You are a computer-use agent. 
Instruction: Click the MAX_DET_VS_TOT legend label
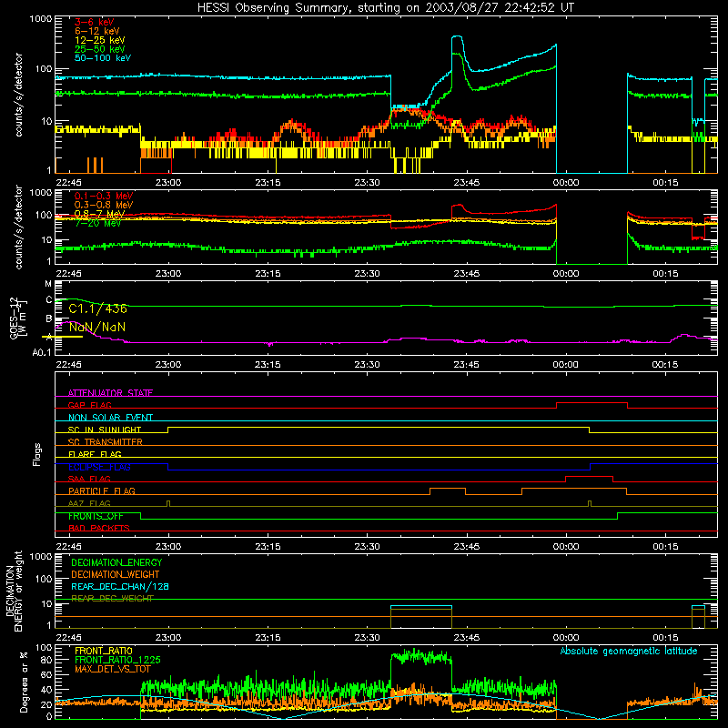coord(112,669)
